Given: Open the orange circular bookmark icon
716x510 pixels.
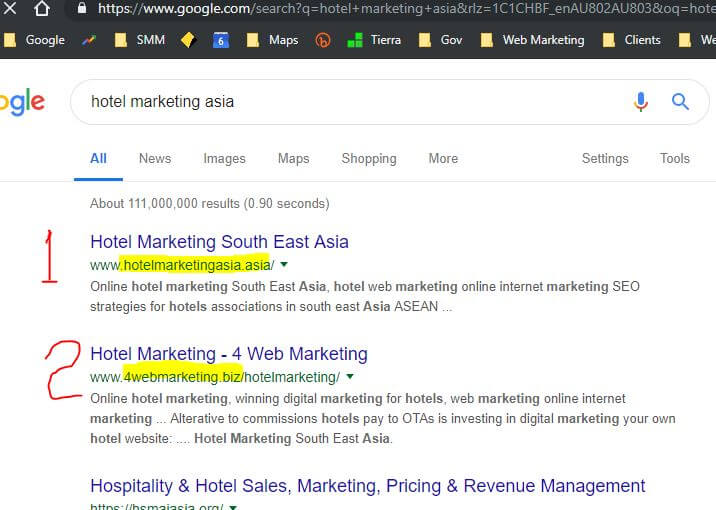Looking at the screenshot, I should click(x=323, y=40).
